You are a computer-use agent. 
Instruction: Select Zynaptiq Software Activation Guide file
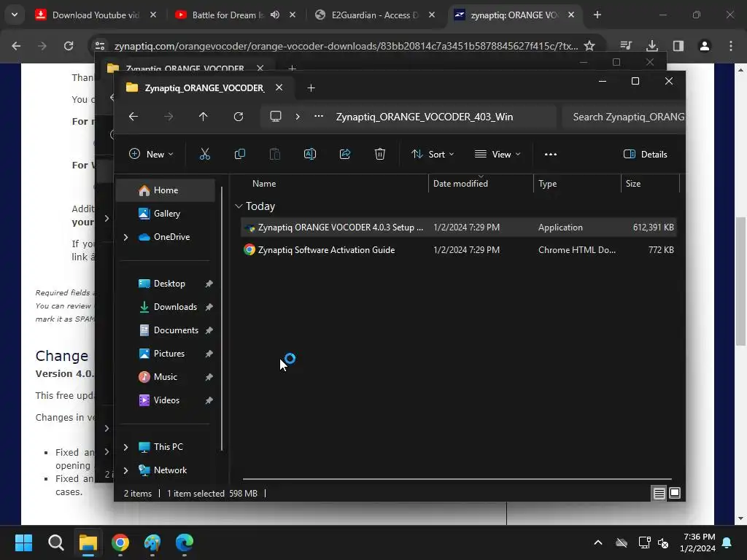point(459,249)
